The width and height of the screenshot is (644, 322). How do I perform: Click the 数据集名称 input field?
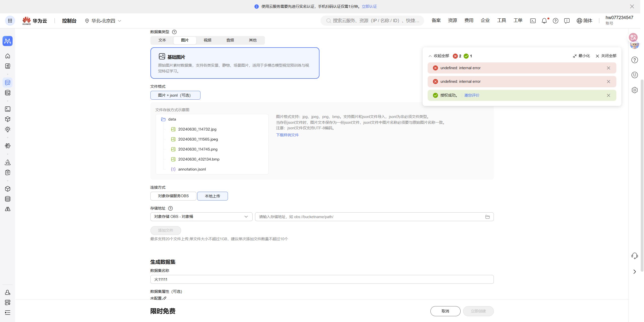322,279
